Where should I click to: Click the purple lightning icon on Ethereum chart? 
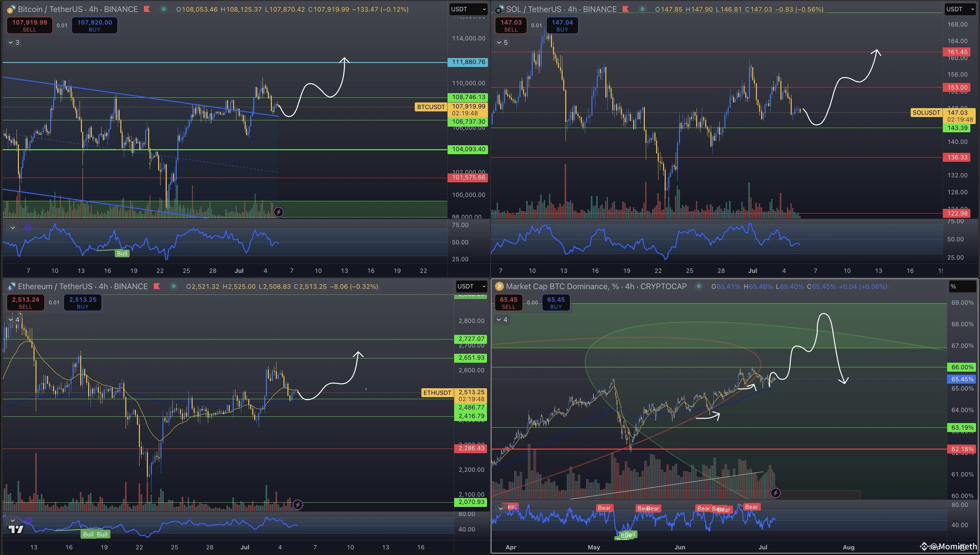point(298,505)
